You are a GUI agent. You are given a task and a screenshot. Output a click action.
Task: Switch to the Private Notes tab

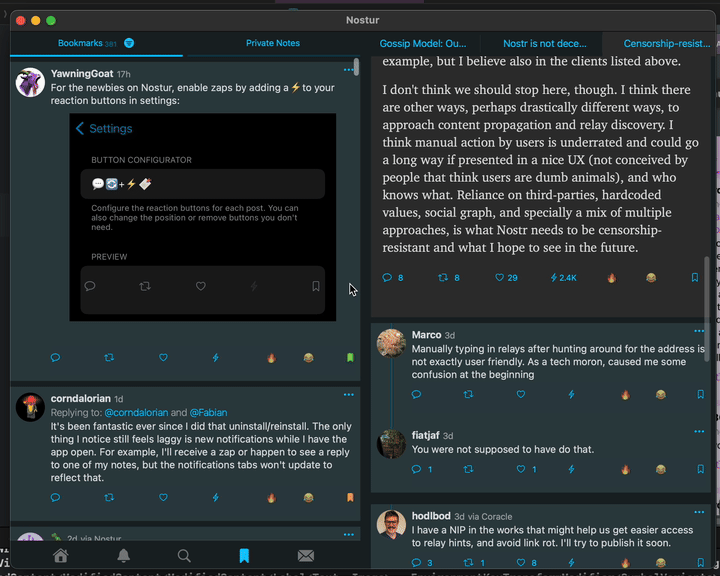click(272, 43)
